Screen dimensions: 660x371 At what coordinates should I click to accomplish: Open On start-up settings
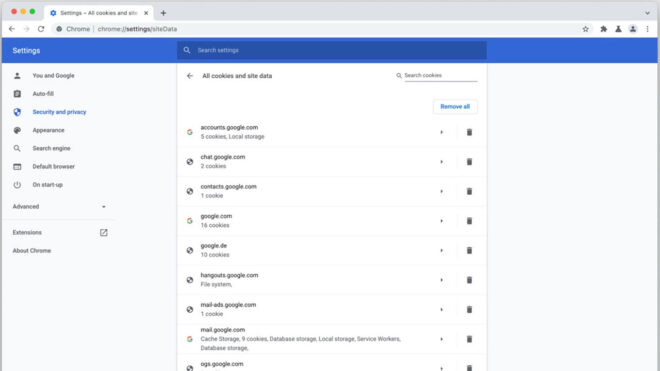click(x=48, y=185)
